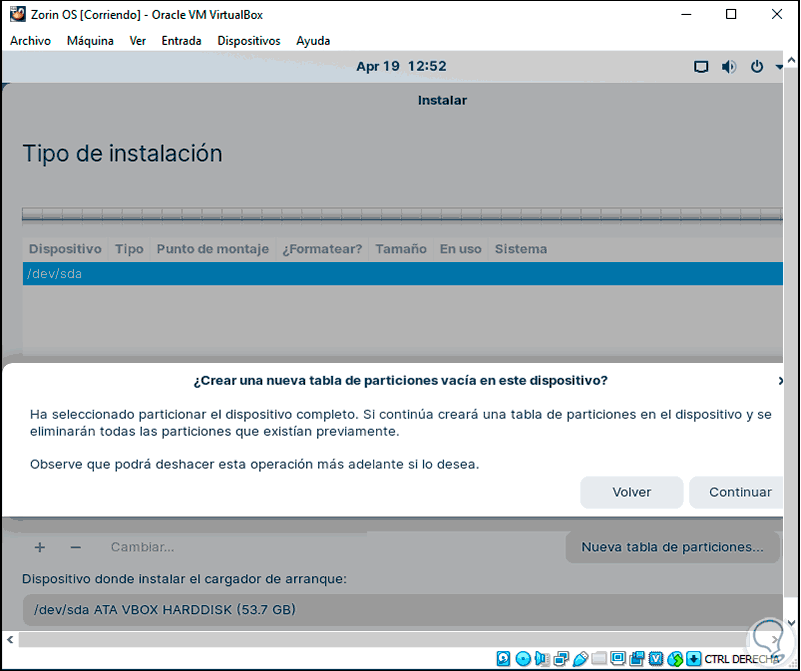The width and height of the screenshot is (801, 671).
Task: Open the Máquina menu
Action: (90, 41)
